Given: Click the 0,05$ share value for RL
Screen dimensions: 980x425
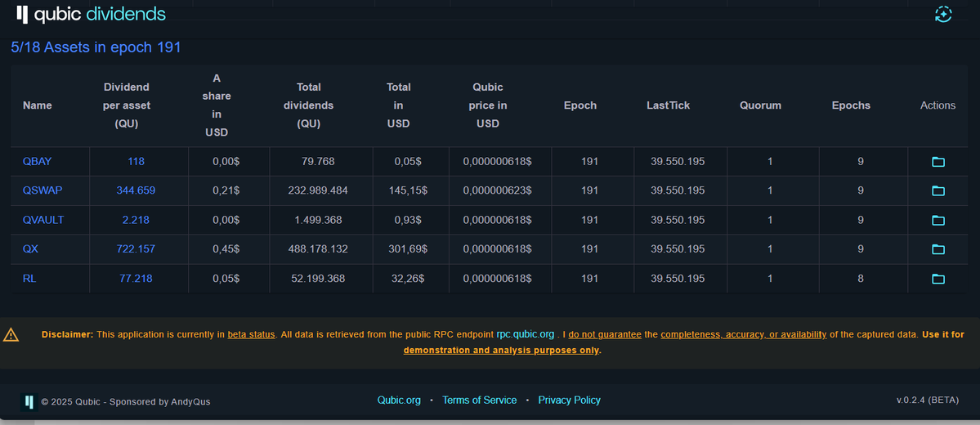Looking at the screenshot, I should (226, 278).
